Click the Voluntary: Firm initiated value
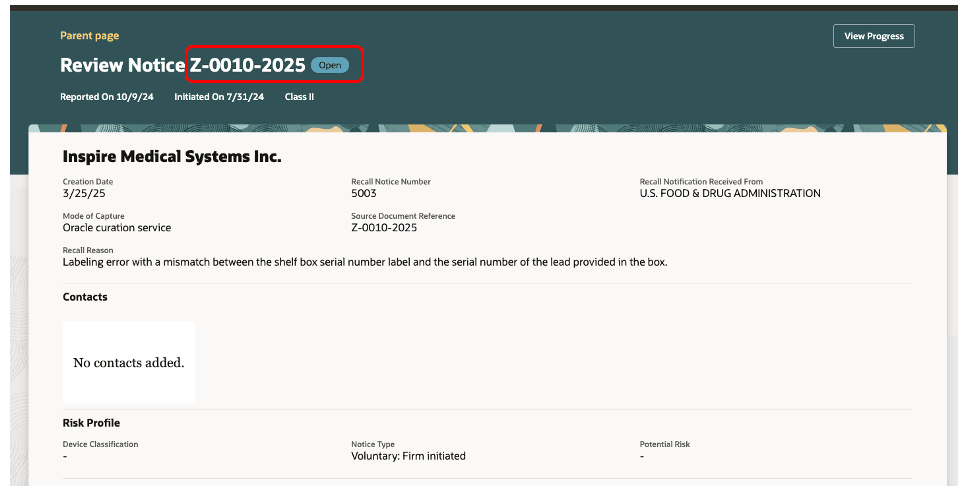This screenshot has width=963, height=492. [408, 456]
